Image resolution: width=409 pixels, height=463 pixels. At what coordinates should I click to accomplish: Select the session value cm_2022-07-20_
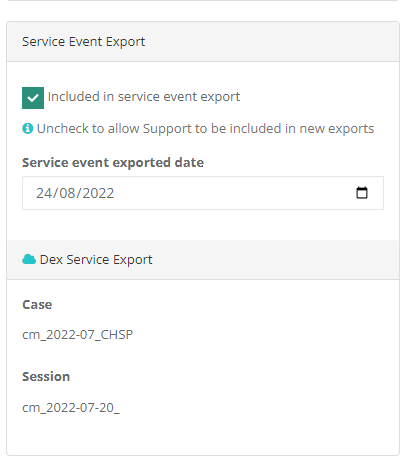click(x=71, y=408)
